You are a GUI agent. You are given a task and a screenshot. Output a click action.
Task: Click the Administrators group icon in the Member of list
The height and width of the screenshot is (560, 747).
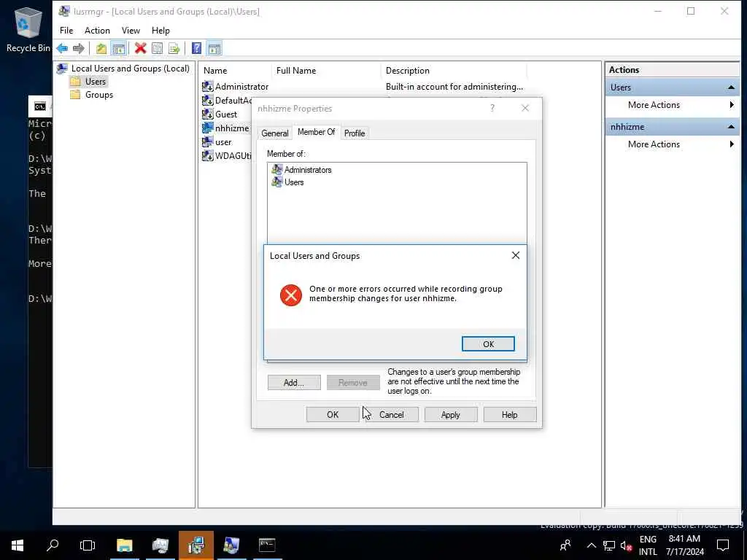coord(276,169)
